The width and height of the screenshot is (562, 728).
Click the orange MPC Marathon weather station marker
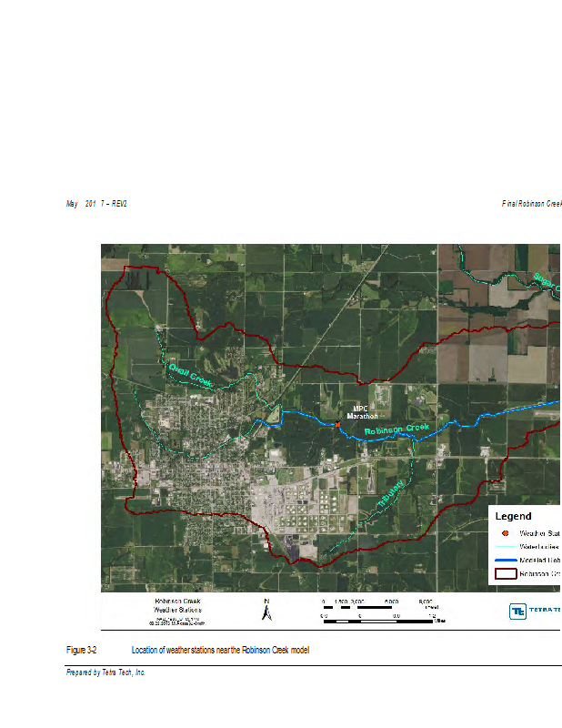pos(337,424)
